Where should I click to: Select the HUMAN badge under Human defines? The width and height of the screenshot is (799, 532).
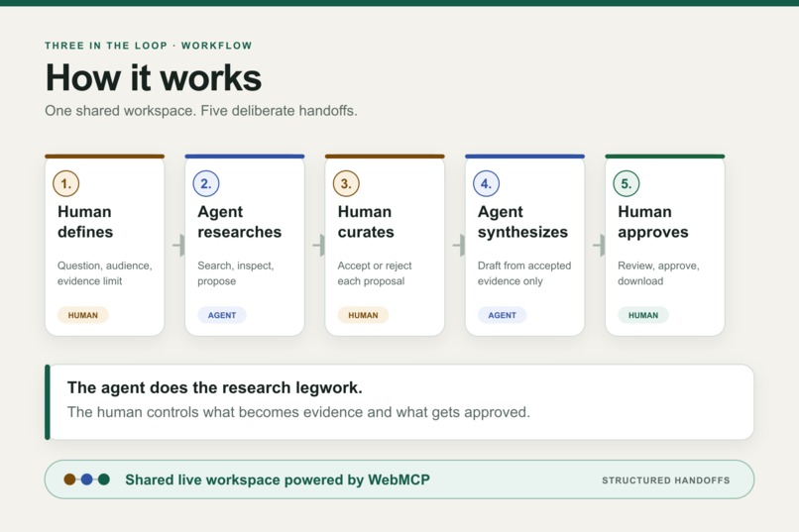(82, 315)
